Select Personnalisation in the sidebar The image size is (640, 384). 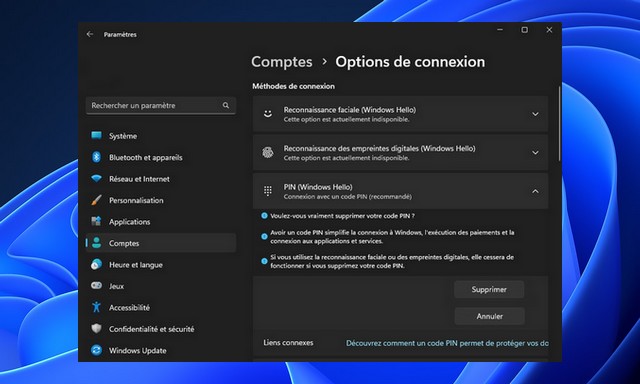pyautogui.click(x=161, y=200)
